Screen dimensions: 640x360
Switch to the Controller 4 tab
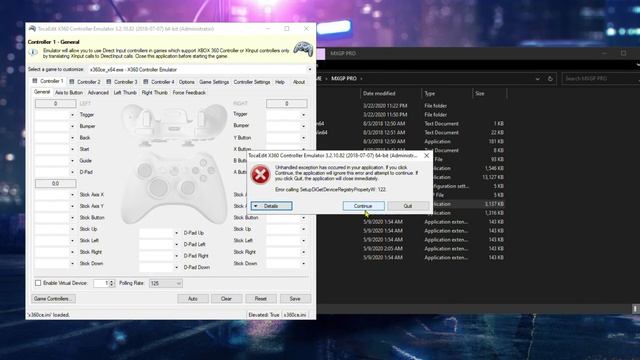point(159,82)
